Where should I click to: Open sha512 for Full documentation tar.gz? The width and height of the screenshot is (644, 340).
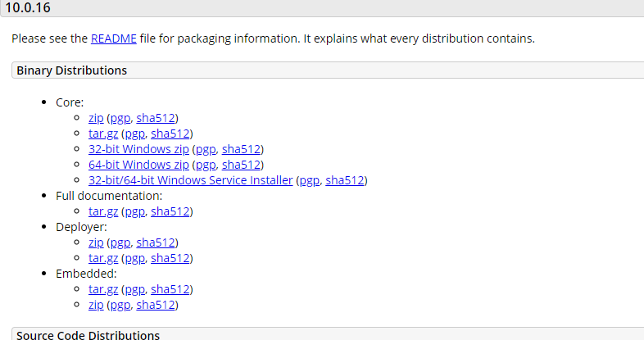coord(170,211)
